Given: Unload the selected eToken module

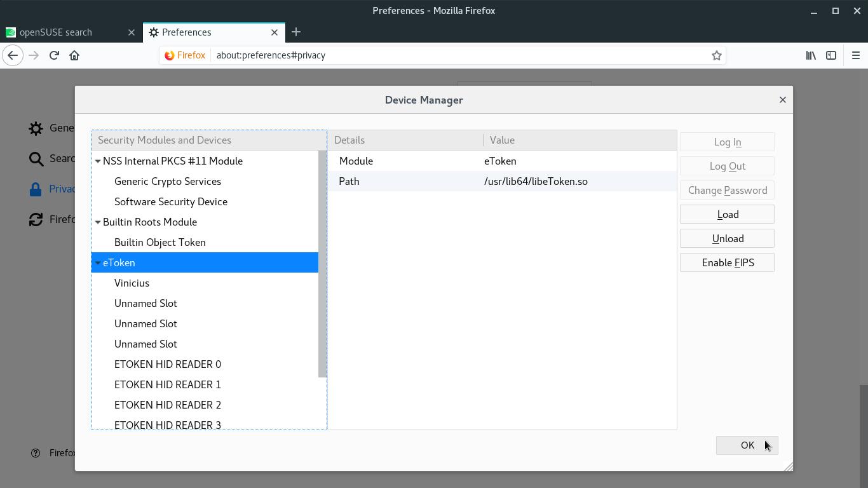Looking at the screenshot, I should 727,239.
